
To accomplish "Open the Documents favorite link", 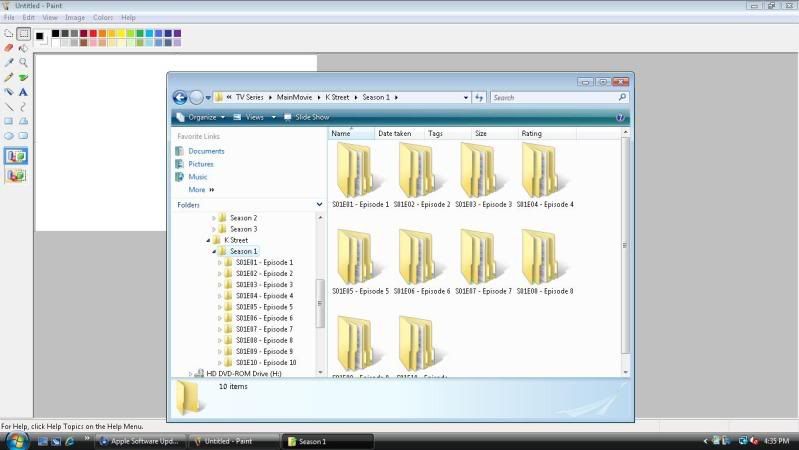I will [206, 151].
